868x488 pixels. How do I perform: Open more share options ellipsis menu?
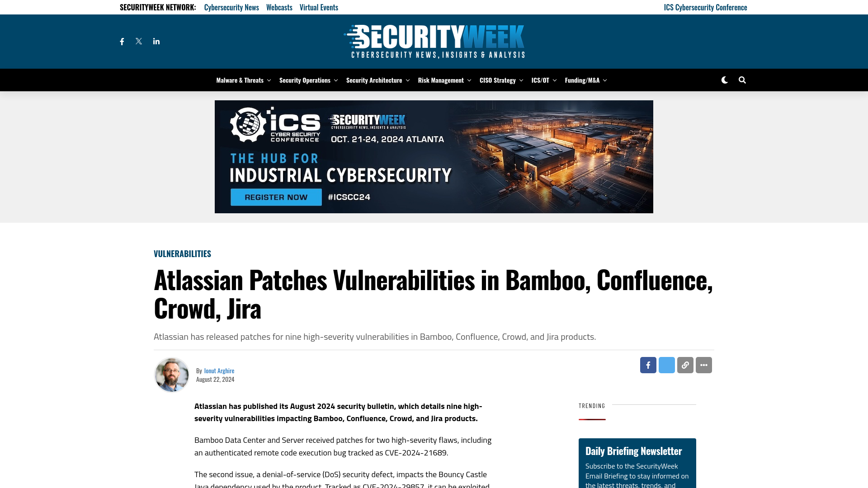(x=703, y=365)
